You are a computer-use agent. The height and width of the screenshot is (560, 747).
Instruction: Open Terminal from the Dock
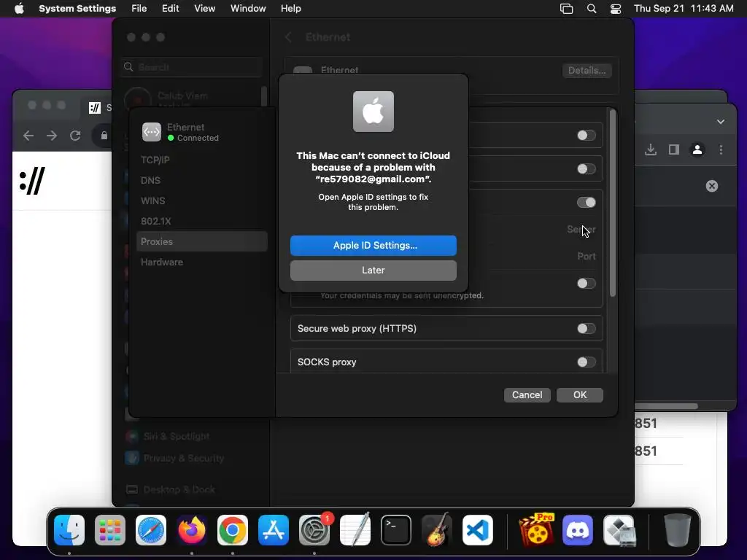pyautogui.click(x=396, y=530)
